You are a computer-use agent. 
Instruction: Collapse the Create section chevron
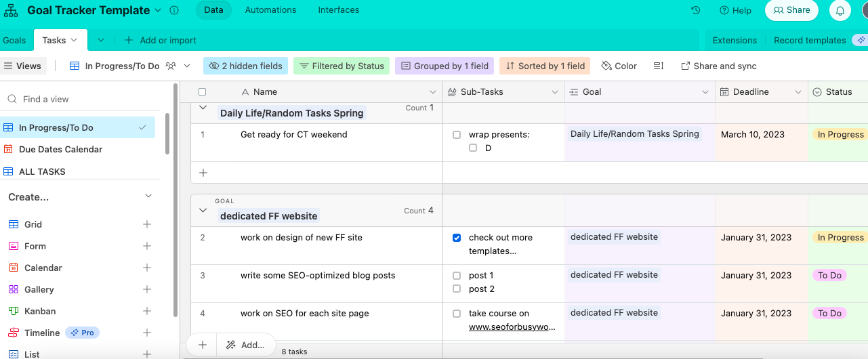(149, 196)
